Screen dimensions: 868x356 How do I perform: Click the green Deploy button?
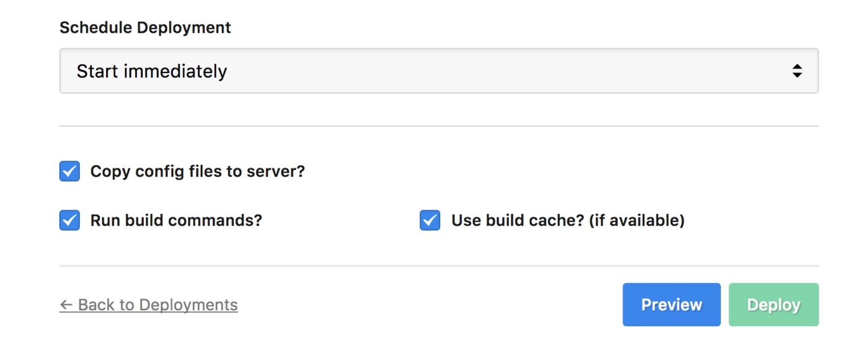[x=774, y=305]
